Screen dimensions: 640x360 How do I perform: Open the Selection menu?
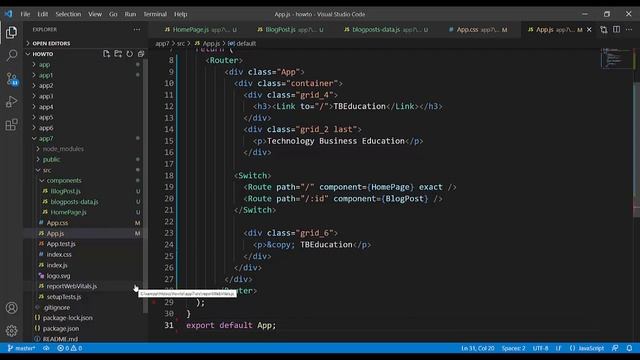pos(68,14)
